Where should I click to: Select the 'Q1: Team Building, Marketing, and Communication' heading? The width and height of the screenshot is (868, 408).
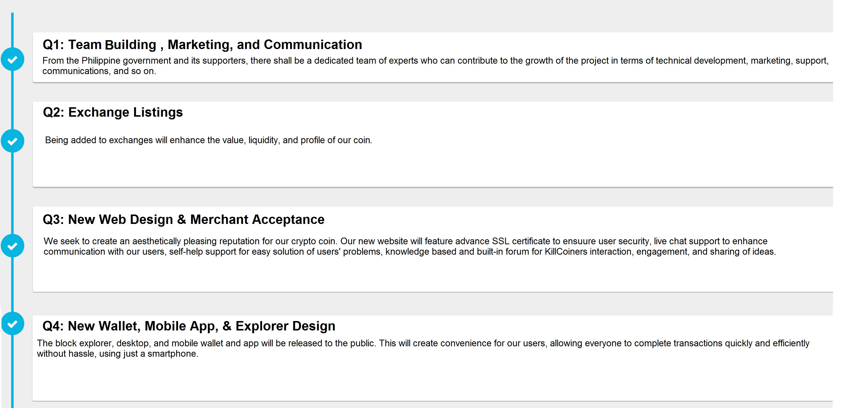pos(202,45)
